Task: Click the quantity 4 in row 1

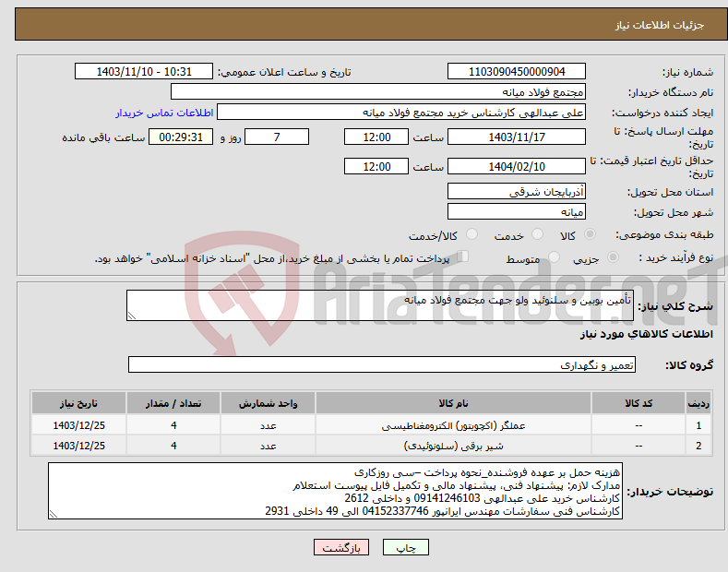Action: [x=173, y=425]
